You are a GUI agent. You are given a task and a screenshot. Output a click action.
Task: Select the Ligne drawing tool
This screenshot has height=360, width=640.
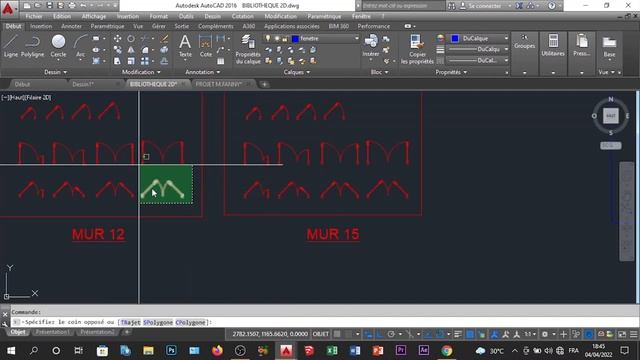click(11, 46)
